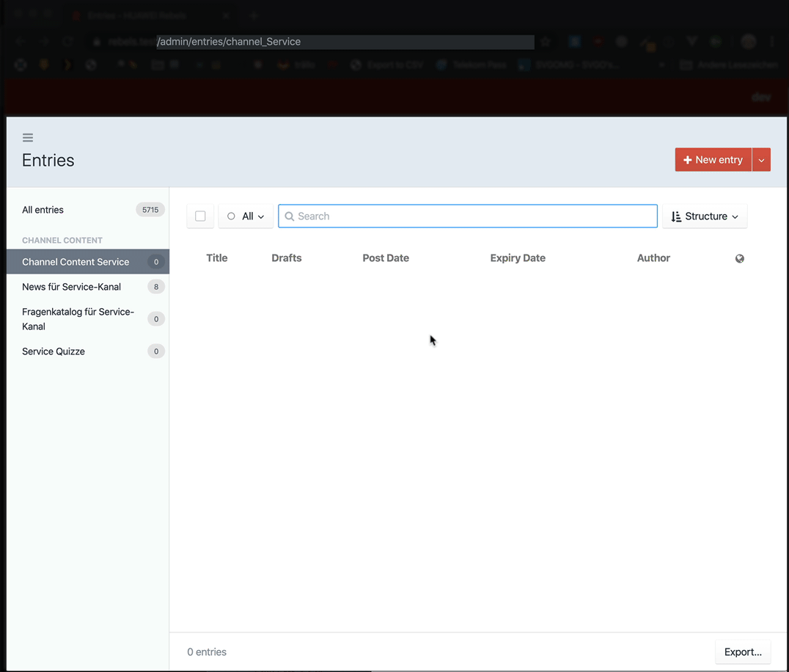Click the hamburger menu icon above Entries heading
789x672 pixels.
pyautogui.click(x=28, y=137)
